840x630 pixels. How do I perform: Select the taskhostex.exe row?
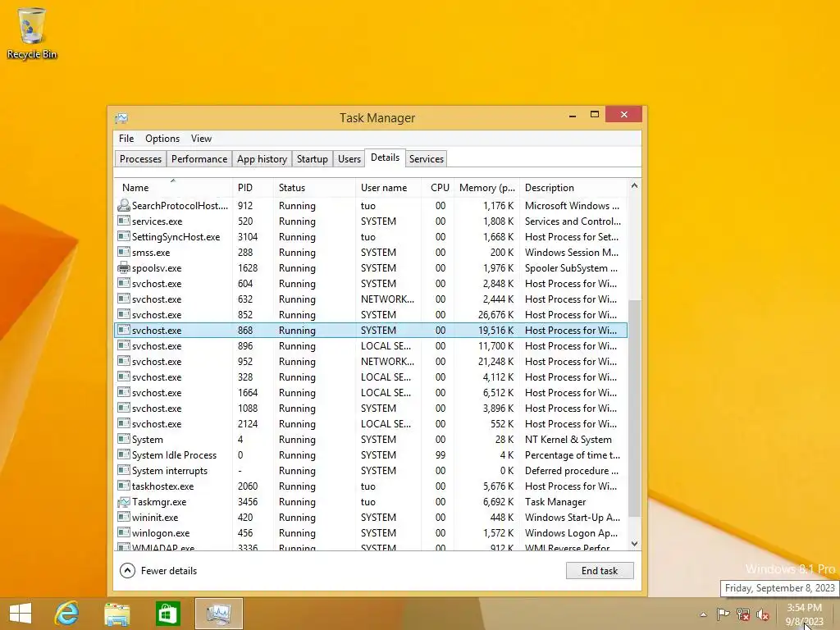371,486
